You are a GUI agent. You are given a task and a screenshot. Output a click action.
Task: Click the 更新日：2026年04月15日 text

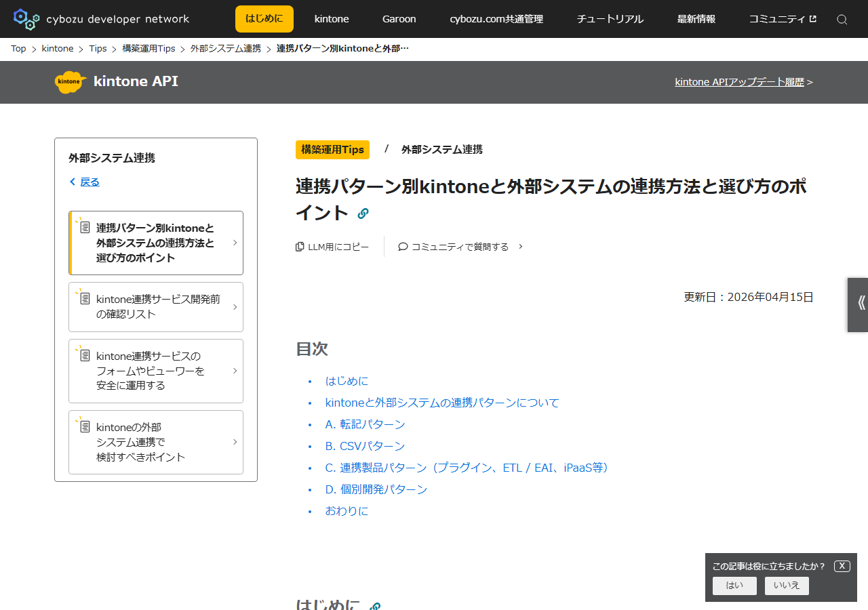[x=749, y=297]
